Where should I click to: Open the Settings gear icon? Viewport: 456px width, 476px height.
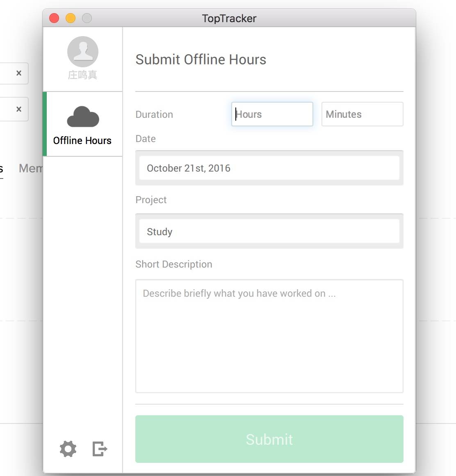[x=68, y=449]
